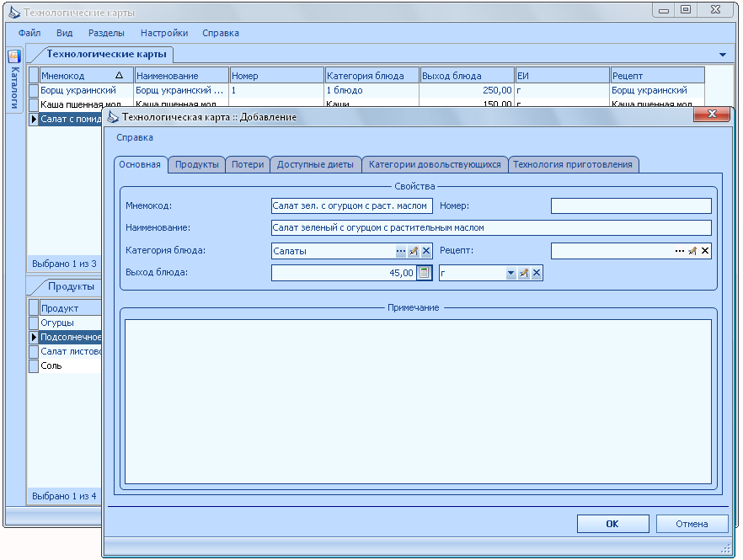Switch to Доступные диеты tab
743x560 pixels.
pos(315,164)
